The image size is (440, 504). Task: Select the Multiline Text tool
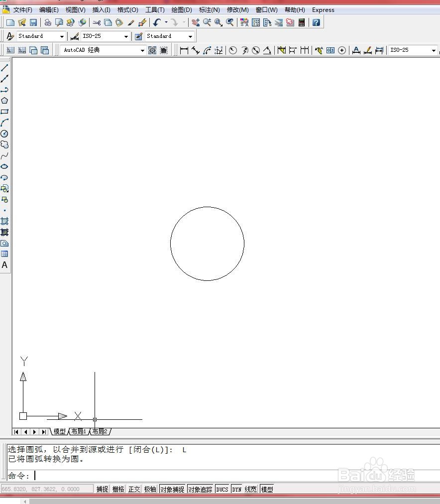pyautogui.click(x=4, y=265)
